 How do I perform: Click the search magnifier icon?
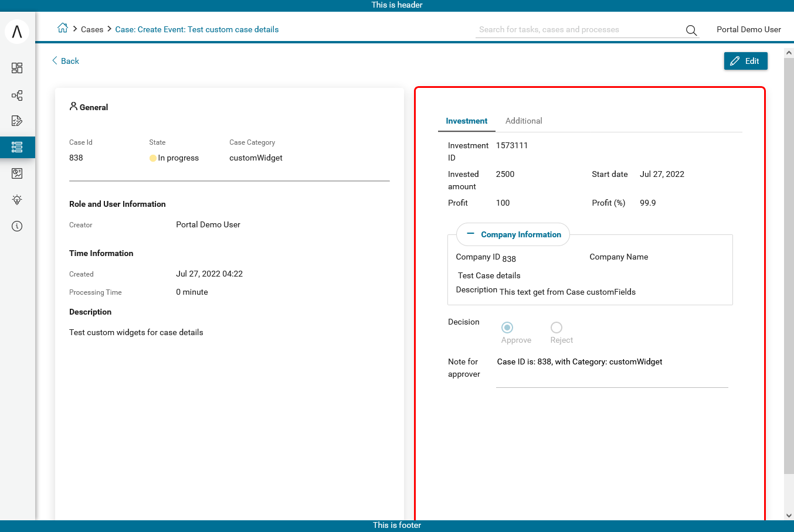(691, 30)
